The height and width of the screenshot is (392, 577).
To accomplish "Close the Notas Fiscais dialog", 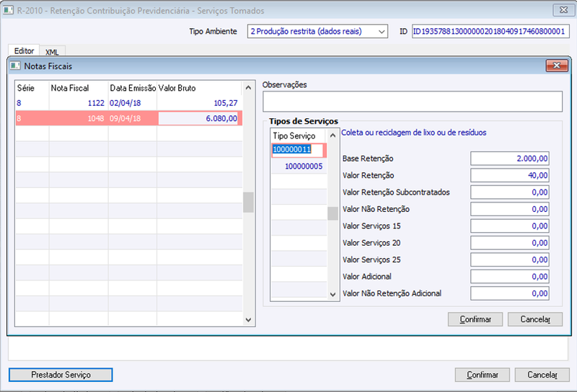I will 557,66.
